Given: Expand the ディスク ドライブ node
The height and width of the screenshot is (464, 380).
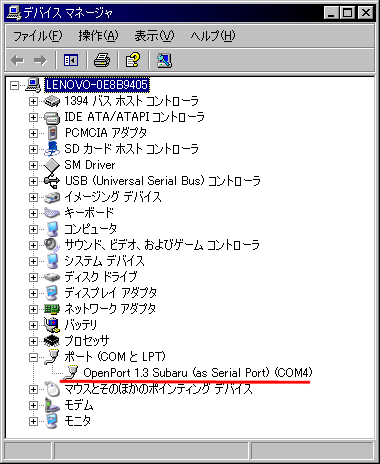Looking at the screenshot, I should click(x=33, y=277).
